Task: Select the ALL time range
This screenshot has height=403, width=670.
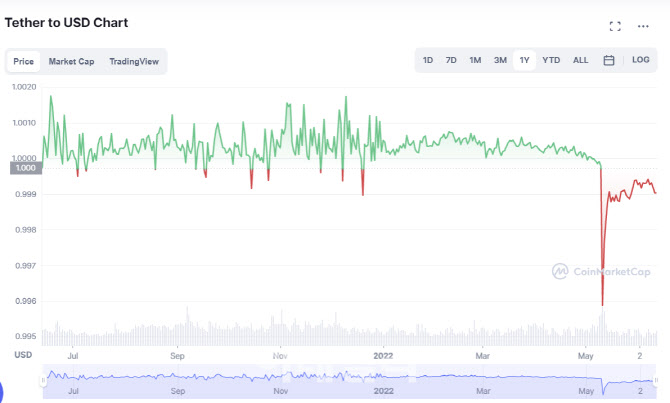Action: click(580, 60)
